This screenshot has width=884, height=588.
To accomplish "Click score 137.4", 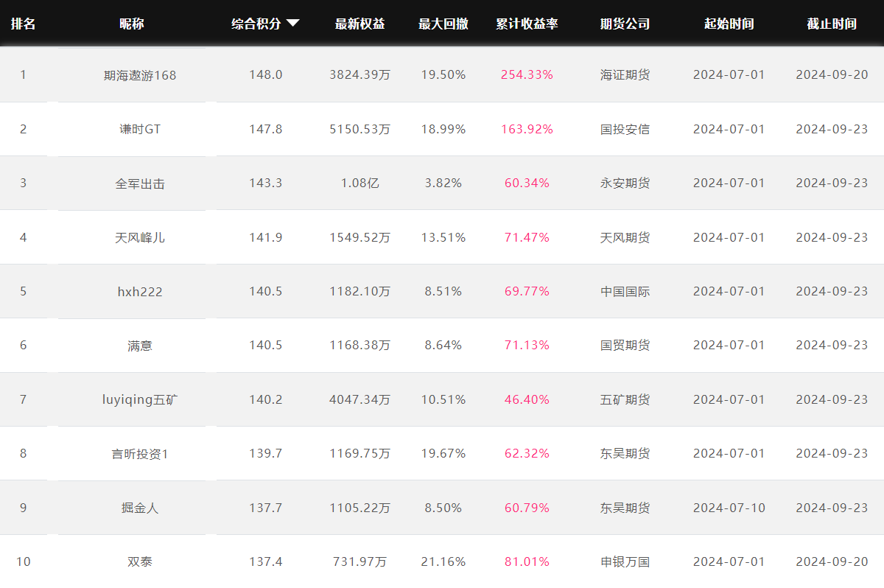I will click(266, 562).
